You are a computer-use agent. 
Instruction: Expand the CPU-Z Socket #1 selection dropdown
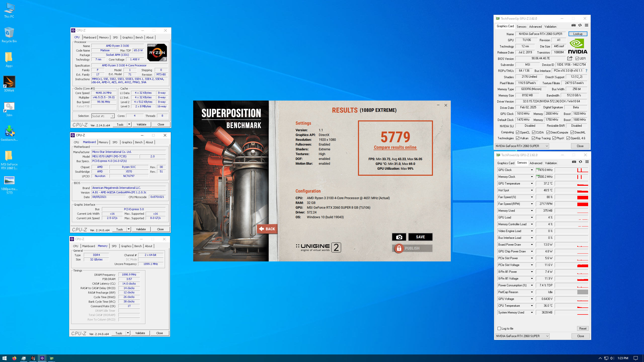tap(112, 116)
